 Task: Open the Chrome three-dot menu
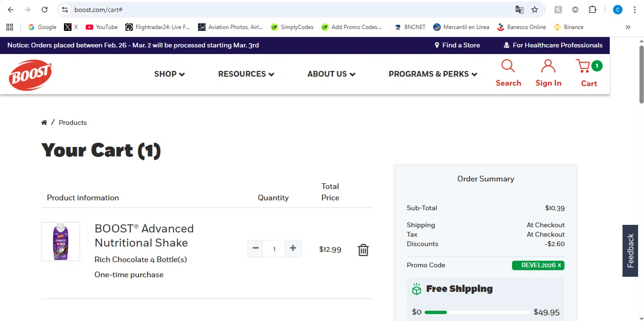point(635,9)
